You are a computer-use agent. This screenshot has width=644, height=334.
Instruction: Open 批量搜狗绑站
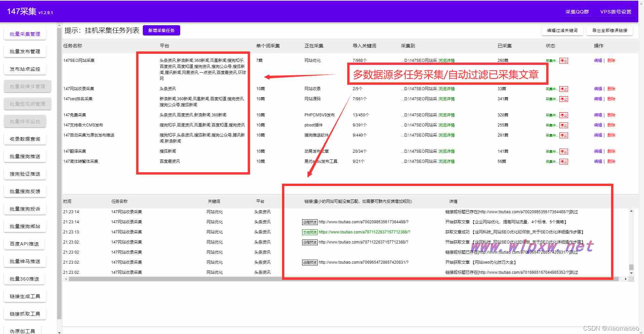click(x=25, y=226)
